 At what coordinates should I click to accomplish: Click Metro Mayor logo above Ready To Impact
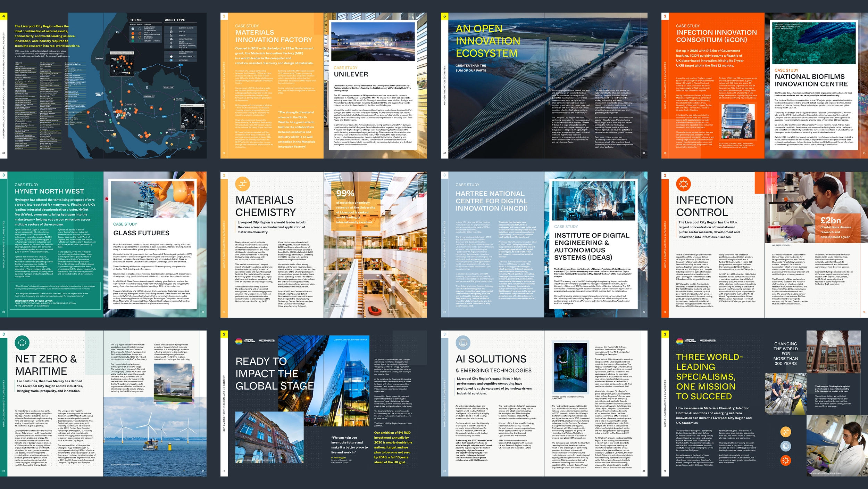[267, 341]
